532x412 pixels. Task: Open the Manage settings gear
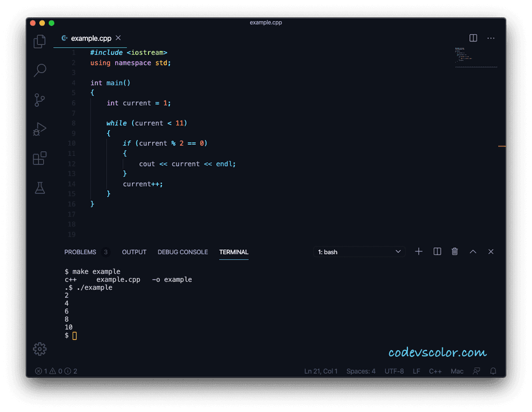pos(39,349)
